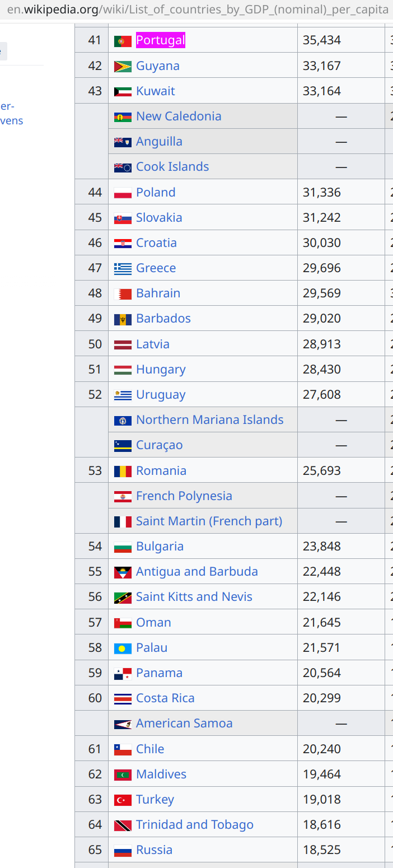Click the Uruguay flag icon
Screen dimensions: 393x868
[x=123, y=395]
